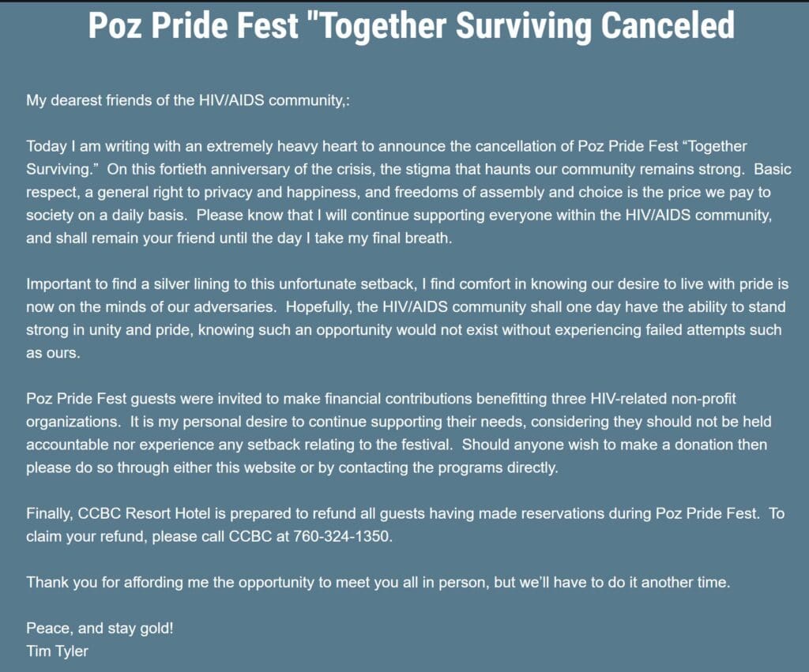The image size is (809, 672).
Task: Click the phone number 760-324-1350
Action: pyautogui.click(x=343, y=536)
